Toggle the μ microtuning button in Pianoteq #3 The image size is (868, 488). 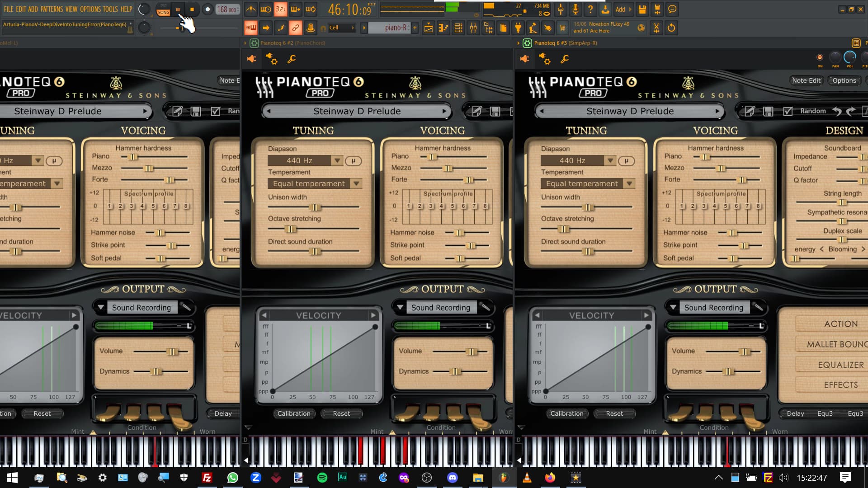[626, 161]
